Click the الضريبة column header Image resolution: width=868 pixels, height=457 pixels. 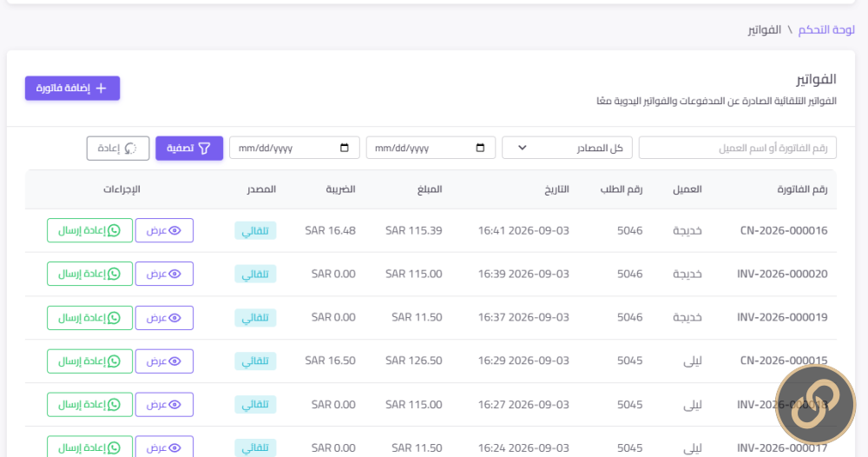tap(340, 189)
